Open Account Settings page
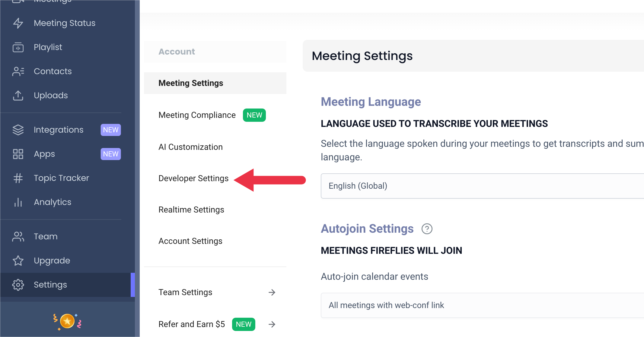This screenshot has height=337, width=644. [190, 241]
